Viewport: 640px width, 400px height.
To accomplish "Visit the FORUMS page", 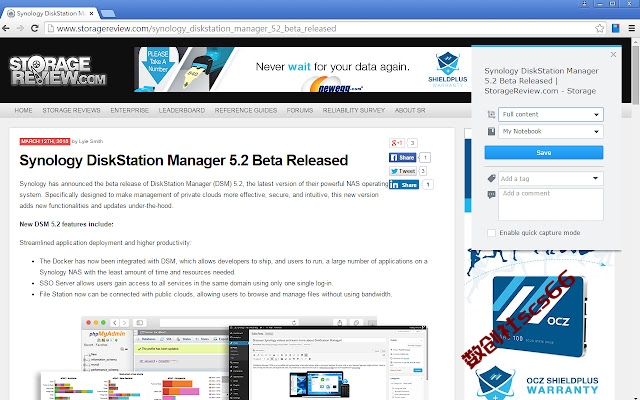I will [x=300, y=110].
